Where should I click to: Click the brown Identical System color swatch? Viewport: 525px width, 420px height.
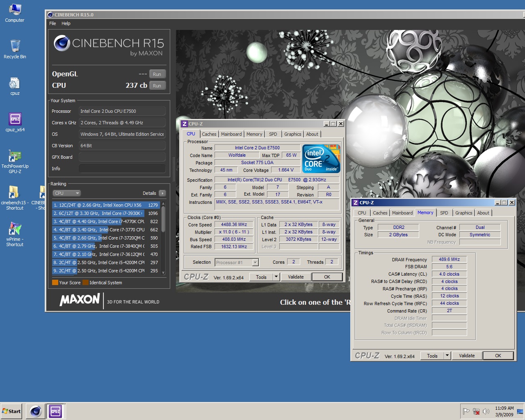85,283
